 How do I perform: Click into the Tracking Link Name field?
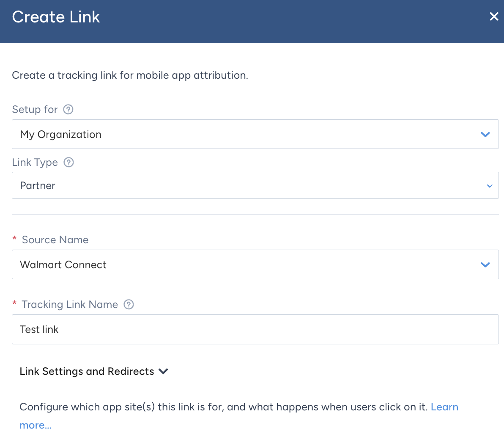point(255,329)
